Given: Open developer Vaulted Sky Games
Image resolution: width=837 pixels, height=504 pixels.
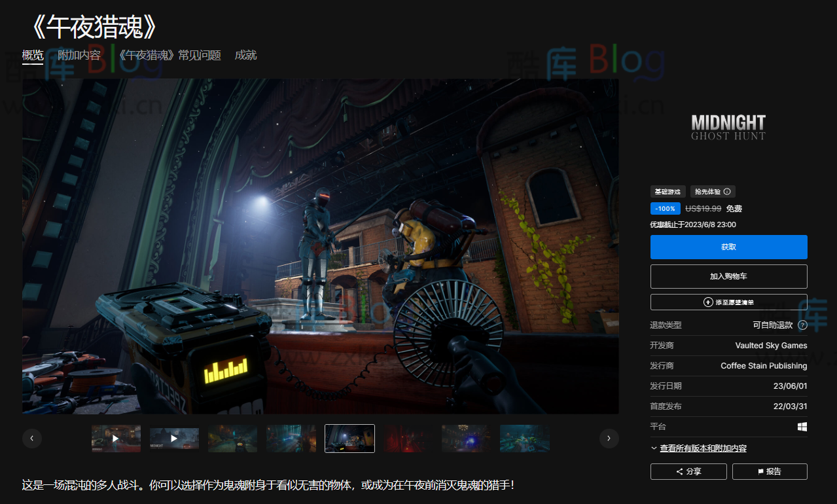Looking at the screenshot, I should pos(771,345).
